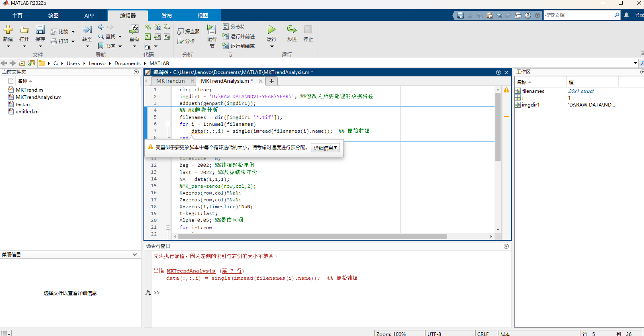644x336 pixels.
Task: Collapse the for loop at line 21
Action: pyautogui.click(x=168, y=227)
